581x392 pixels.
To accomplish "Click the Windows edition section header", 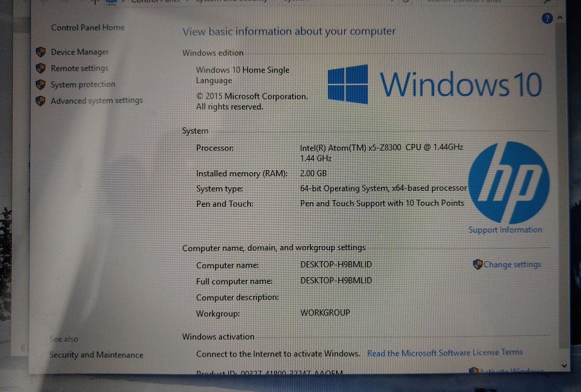I will [x=213, y=53].
